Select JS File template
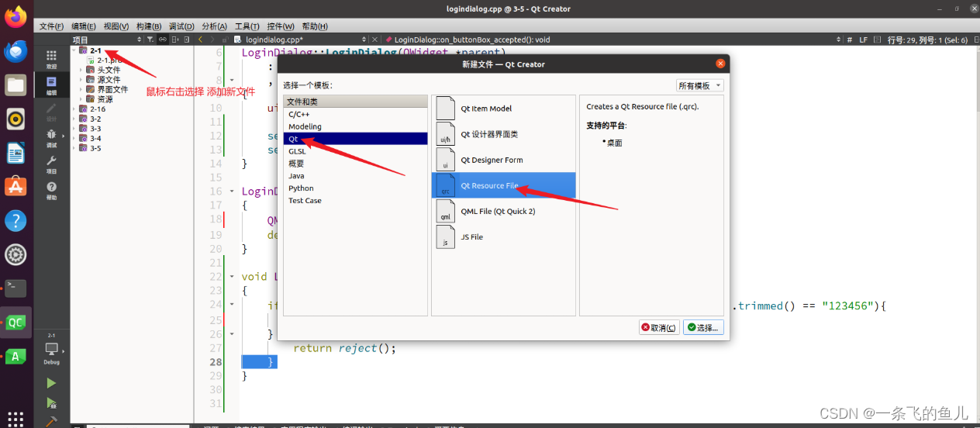This screenshot has height=428, width=980. [x=503, y=236]
